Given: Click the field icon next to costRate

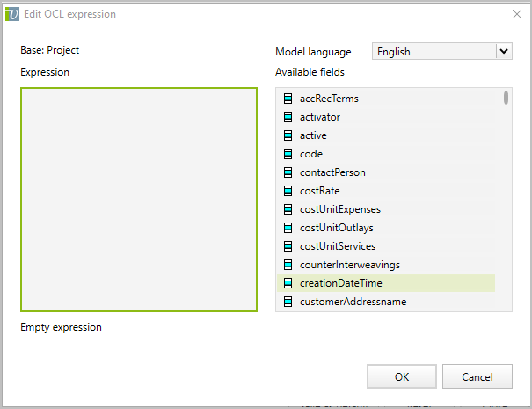Looking at the screenshot, I should coord(288,191).
